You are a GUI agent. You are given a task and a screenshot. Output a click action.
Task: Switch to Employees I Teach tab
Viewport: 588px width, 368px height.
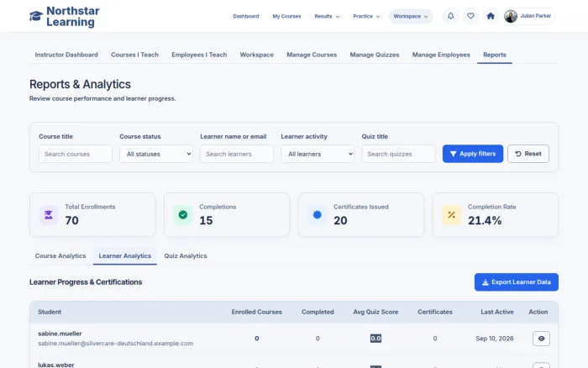(199, 55)
